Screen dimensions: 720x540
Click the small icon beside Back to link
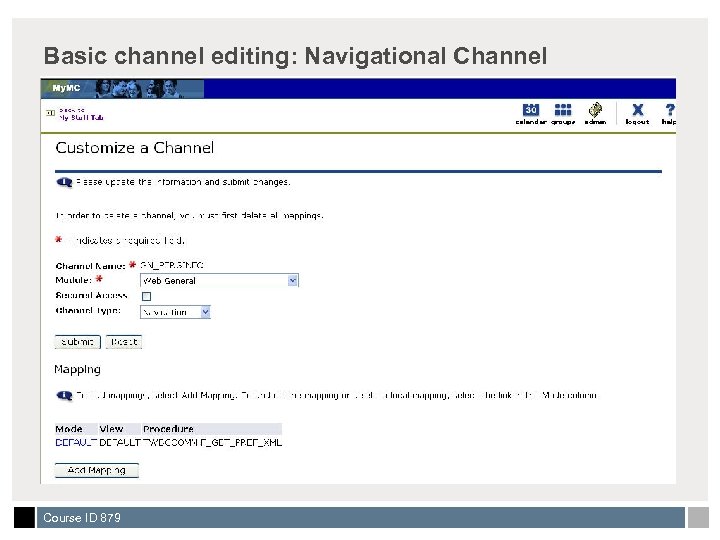pyautogui.click(x=51, y=113)
